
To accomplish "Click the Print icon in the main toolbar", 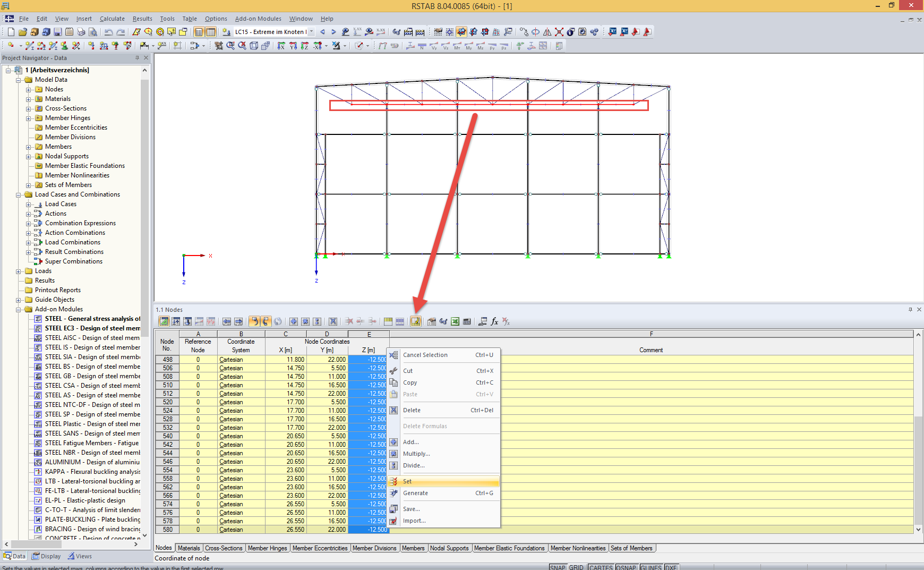I will point(81,32).
